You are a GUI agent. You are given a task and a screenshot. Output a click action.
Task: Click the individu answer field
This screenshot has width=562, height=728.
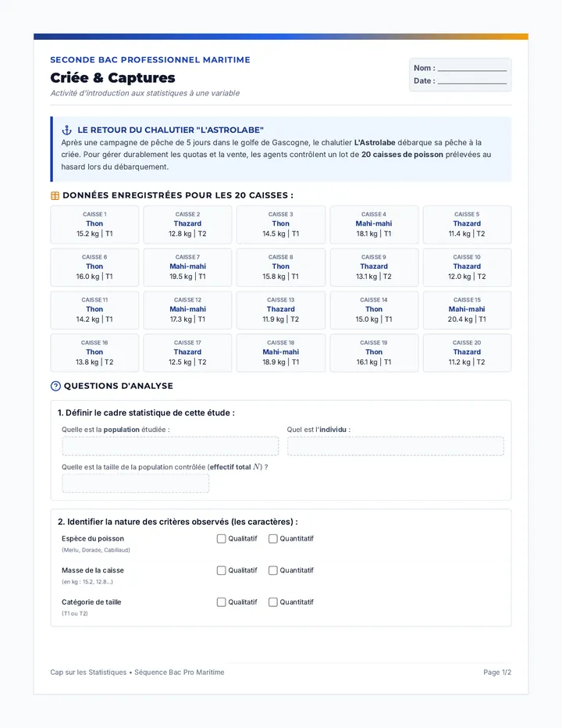[x=396, y=446]
